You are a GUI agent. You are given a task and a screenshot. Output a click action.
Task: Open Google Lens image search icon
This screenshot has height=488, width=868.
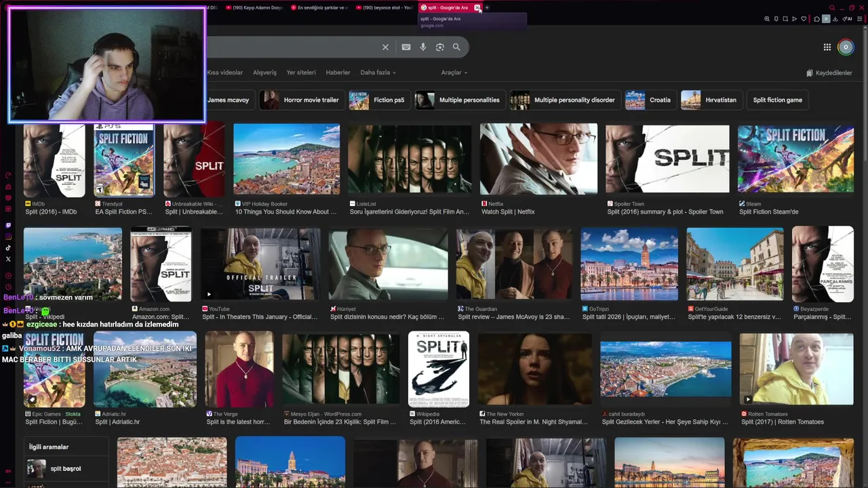[440, 47]
